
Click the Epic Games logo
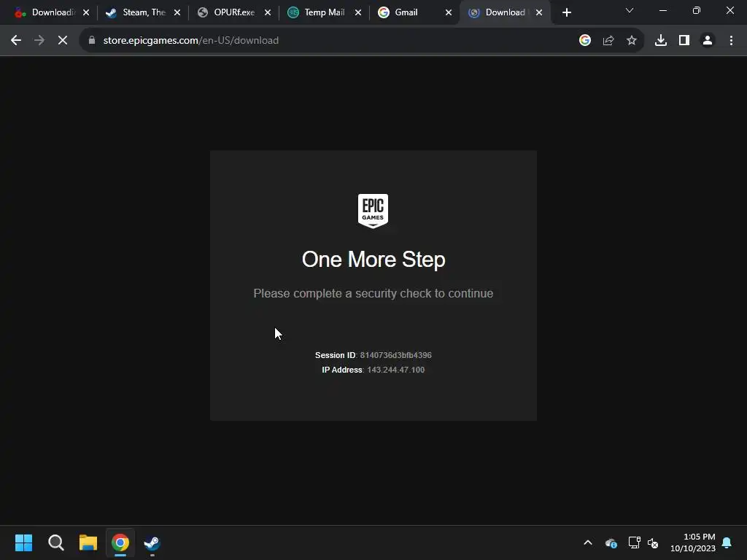373,211
